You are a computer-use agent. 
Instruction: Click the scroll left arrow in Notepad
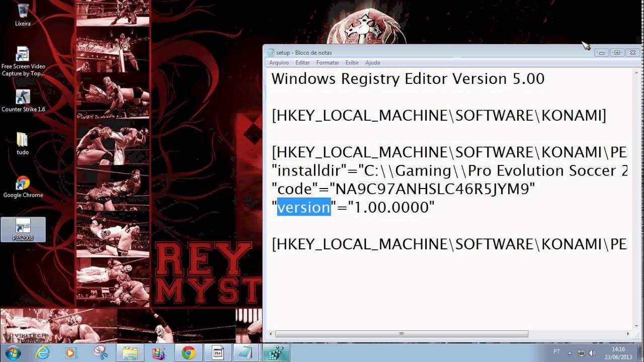[x=272, y=334]
